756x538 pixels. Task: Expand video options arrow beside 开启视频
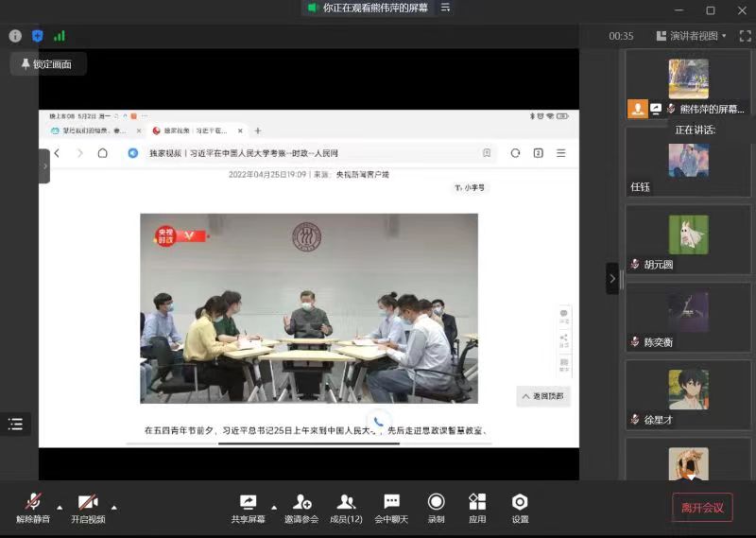[114, 506]
